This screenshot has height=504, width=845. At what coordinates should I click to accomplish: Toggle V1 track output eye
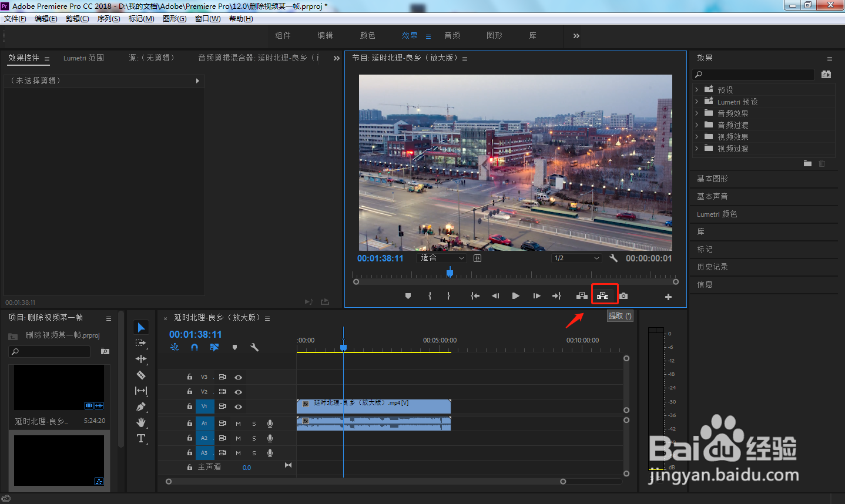(238, 406)
